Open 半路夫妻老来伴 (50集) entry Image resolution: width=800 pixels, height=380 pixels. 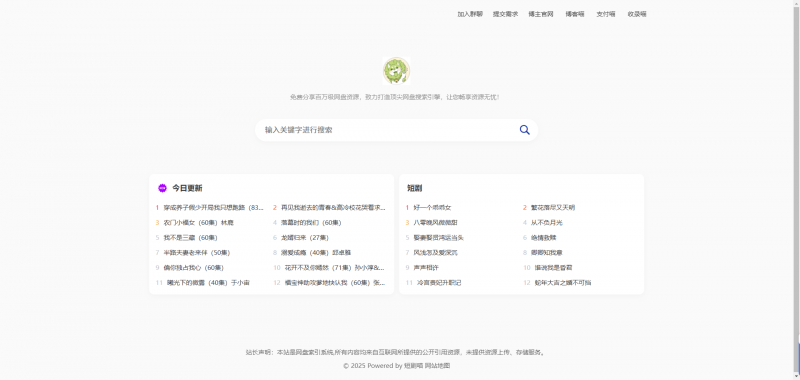click(x=197, y=252)
